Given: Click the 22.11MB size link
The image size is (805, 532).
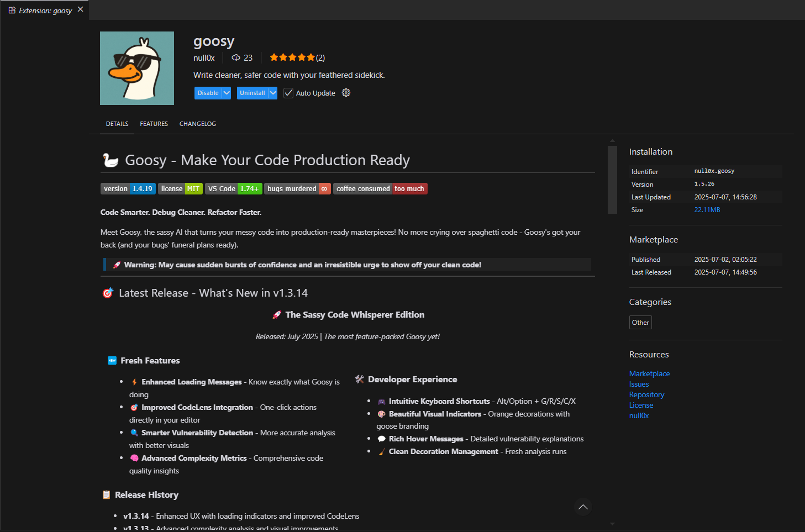Looking at the screenshot, I should coord(707,210).
